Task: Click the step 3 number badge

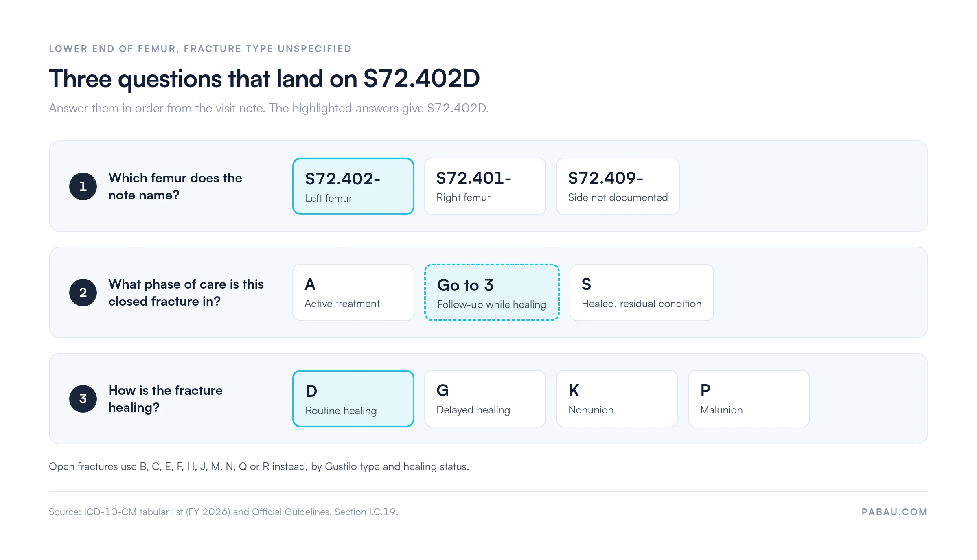Action: tap(83, 399)
